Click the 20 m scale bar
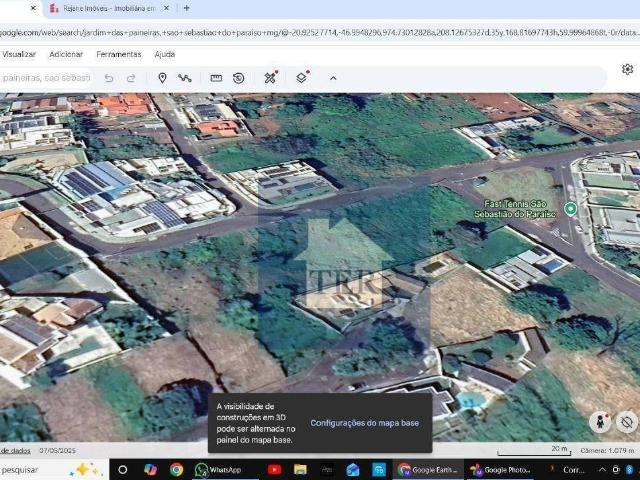Image resolution: width=640 pixels, height=480 pixels. (534, 451)
